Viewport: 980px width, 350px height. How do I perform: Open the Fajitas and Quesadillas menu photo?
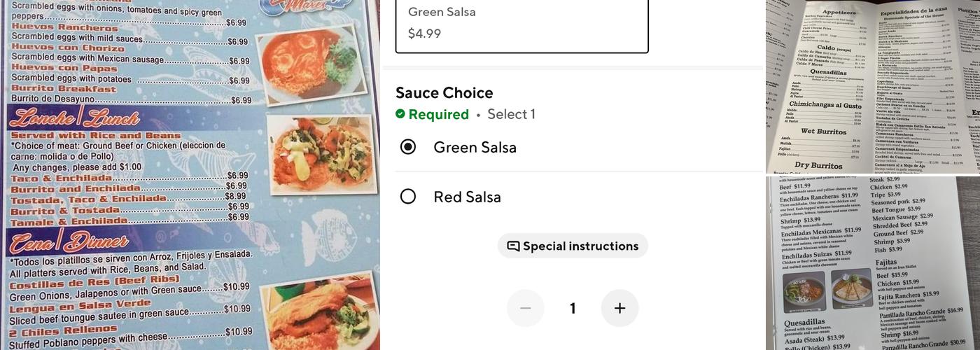click(x=872, y=262)
